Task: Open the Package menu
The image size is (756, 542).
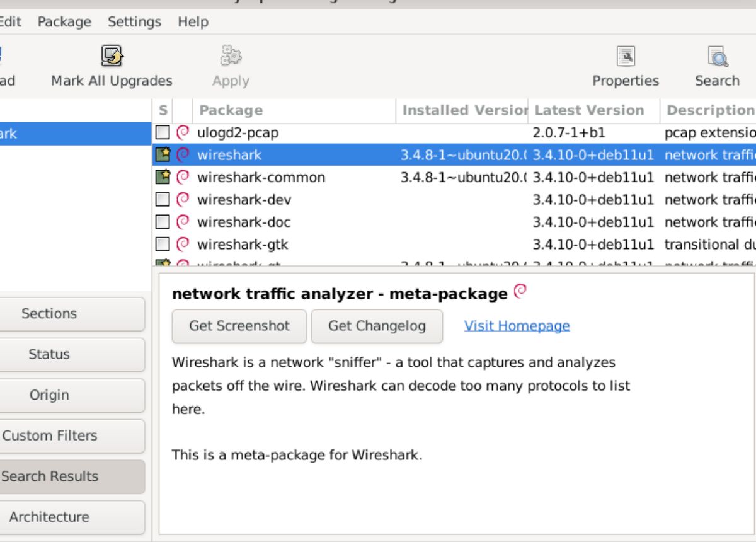Action: 64,21
